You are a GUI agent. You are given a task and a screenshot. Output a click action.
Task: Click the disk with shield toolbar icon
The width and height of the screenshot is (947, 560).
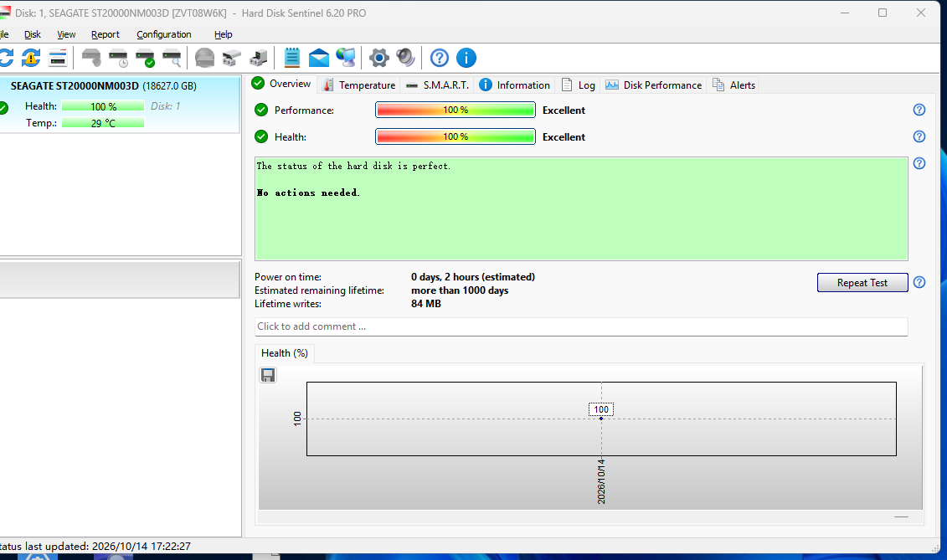click(91, 58)
